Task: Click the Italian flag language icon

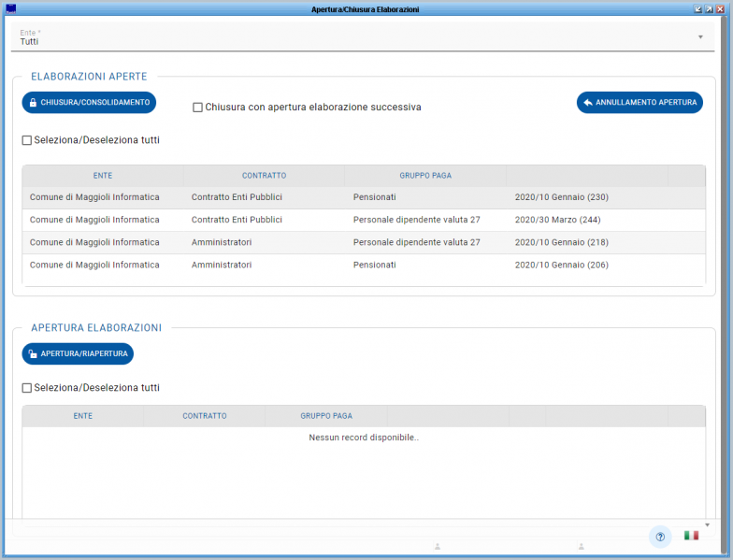Action: point(691,536)
